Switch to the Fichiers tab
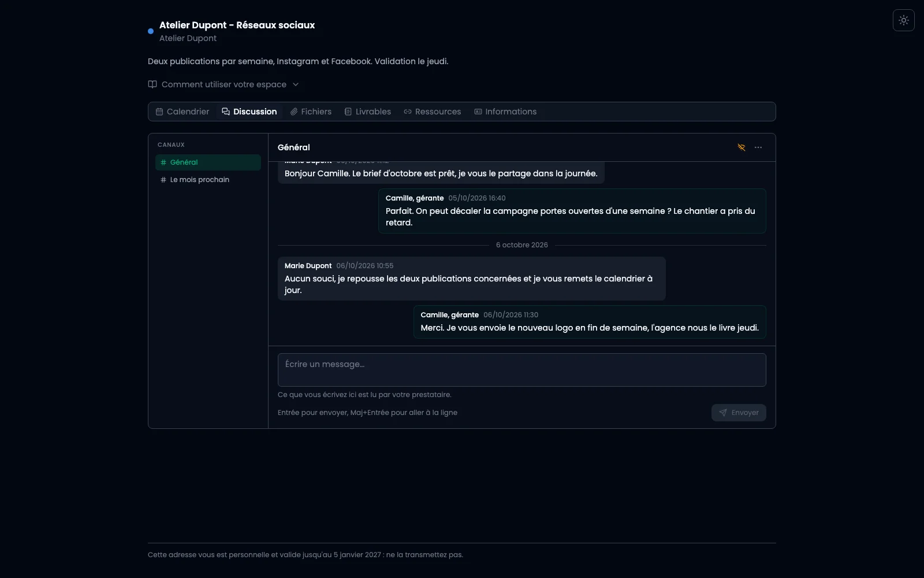This screenshot has width=924, height=578. tap(311, 112)
